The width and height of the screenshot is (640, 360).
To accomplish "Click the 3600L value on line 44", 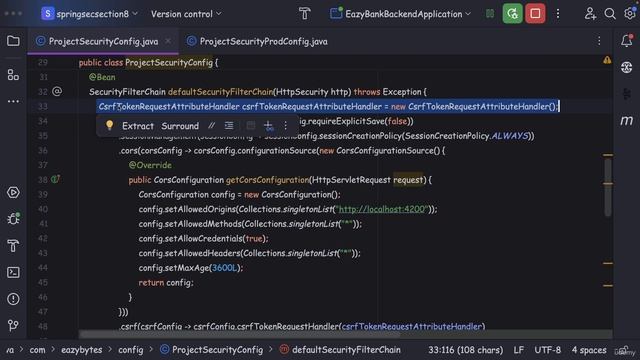I will (x=224, y=268).
